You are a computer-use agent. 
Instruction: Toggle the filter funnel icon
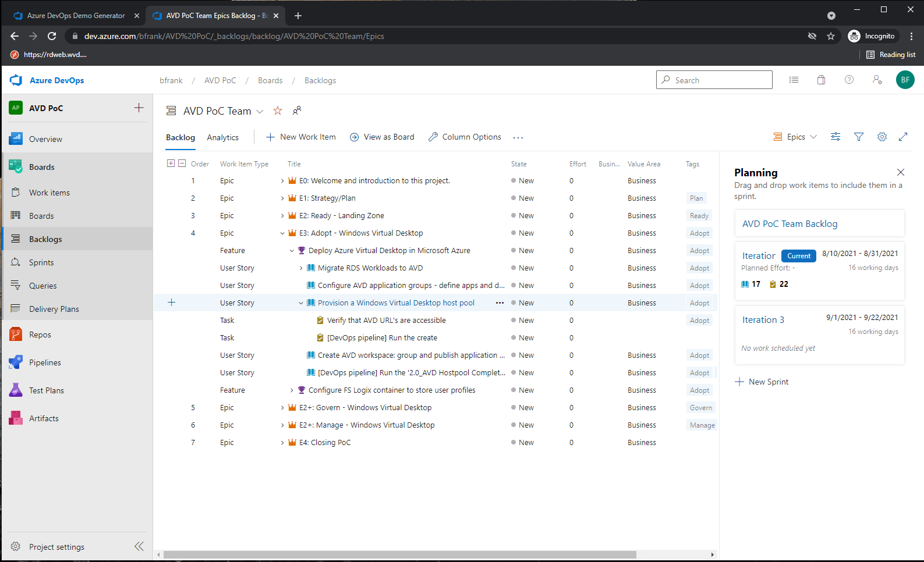point(859,137)
